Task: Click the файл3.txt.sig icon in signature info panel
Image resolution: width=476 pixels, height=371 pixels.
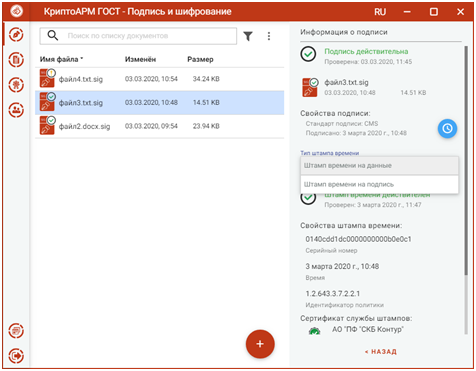Action: point(310,87)
